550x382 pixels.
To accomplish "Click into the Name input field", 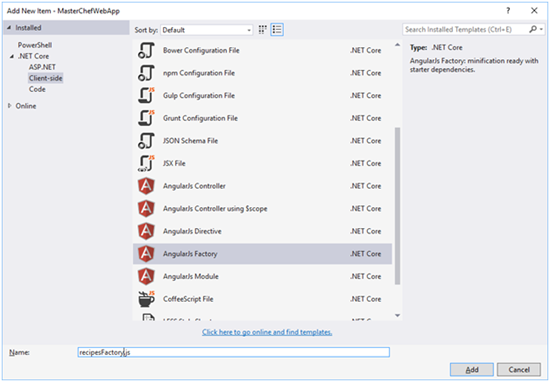I will (234, 352).
